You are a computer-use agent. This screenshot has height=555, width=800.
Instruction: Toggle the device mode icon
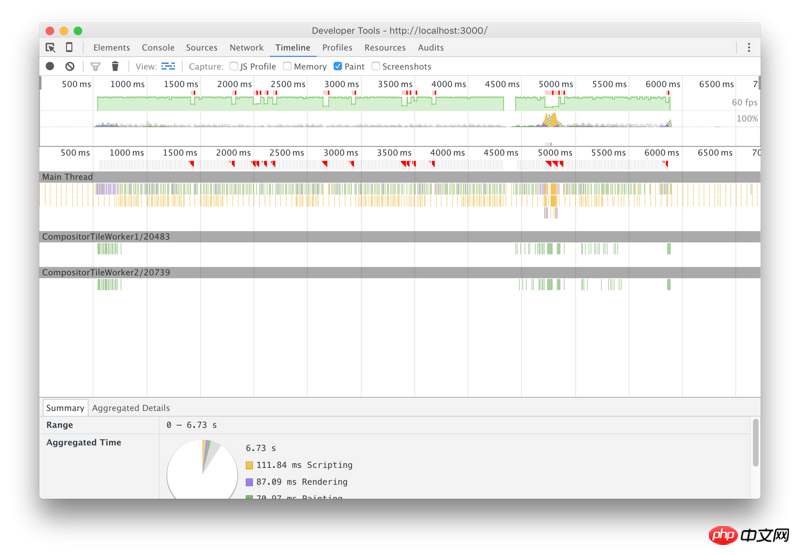coord(69,47)
